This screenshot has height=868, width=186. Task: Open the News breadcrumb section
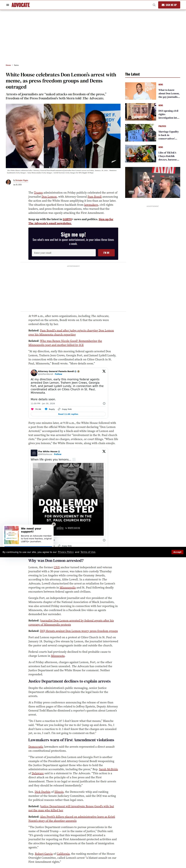[16, 65]
